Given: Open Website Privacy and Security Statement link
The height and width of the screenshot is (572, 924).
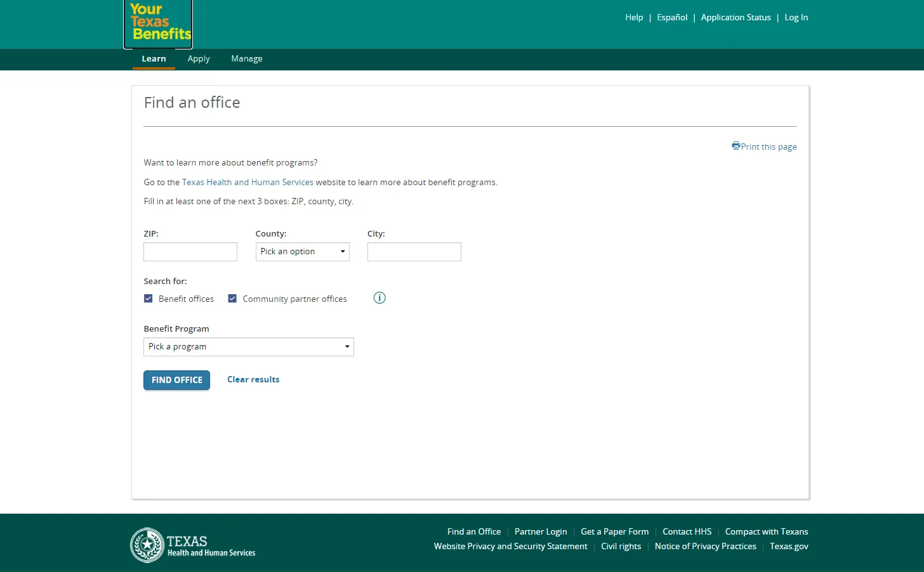Looking at the screenshot, I should (511, 547).
